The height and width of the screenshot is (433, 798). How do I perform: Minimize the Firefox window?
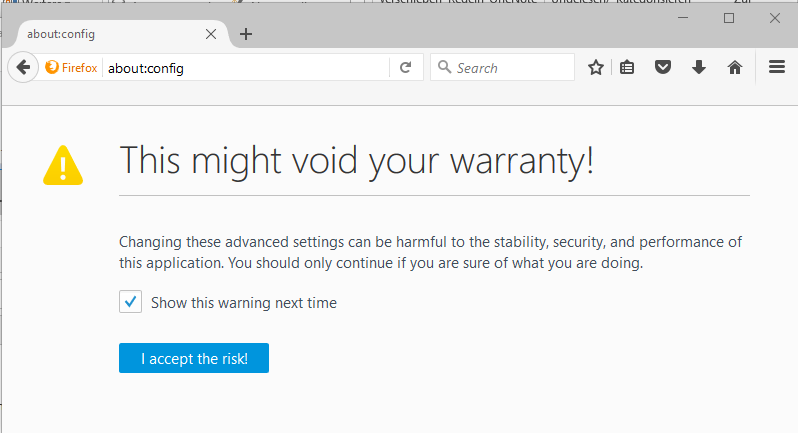683,18
